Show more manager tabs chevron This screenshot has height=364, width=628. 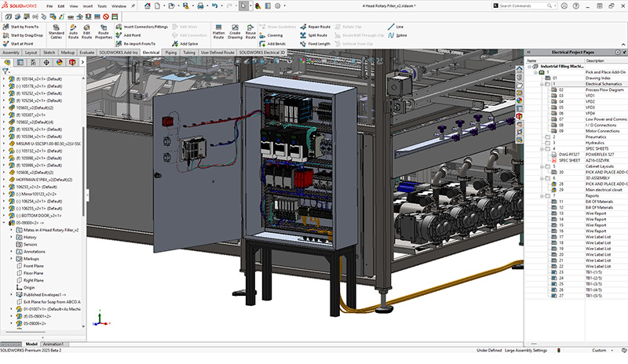(82, 62)
